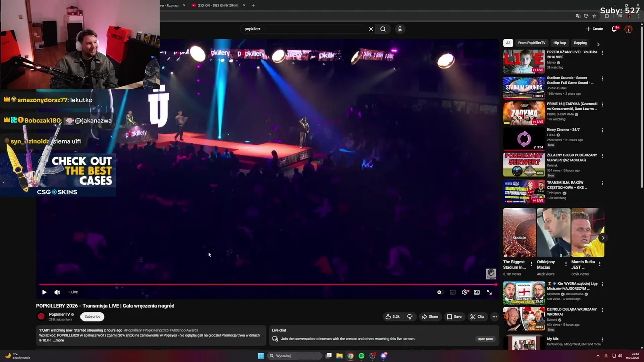Jump to the Live indicator in the player
Viewport: 644px width, 362px height.
click(x=73, y=292)
